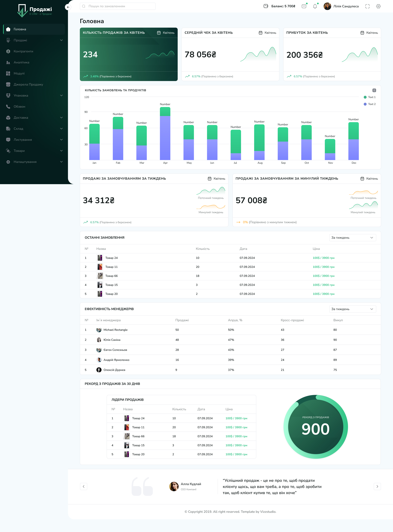
Task: Click the Контрагенти sidebar icon
Action: coord(8,51)
